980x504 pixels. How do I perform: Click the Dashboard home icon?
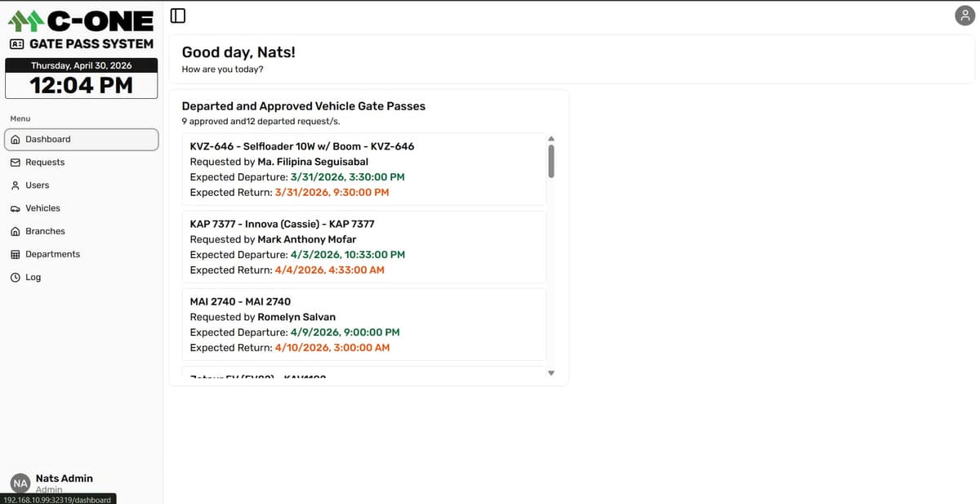tap(16, 140)
